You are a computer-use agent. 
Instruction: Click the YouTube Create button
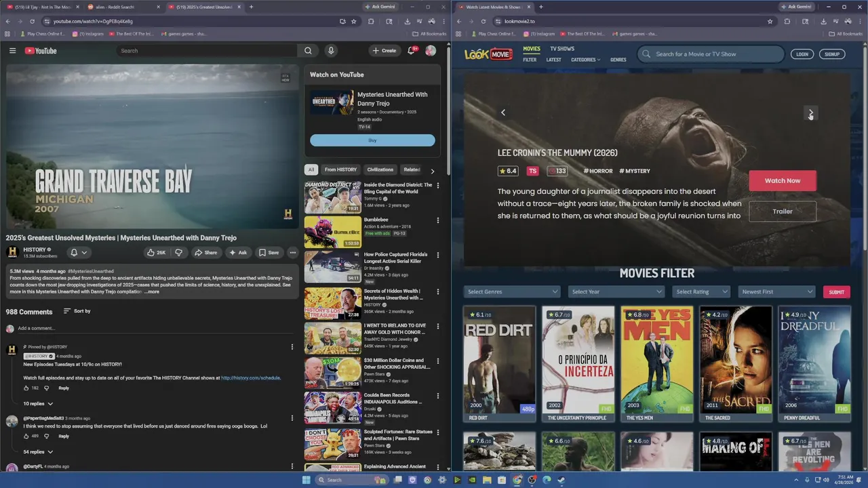[x=384, y=51]
